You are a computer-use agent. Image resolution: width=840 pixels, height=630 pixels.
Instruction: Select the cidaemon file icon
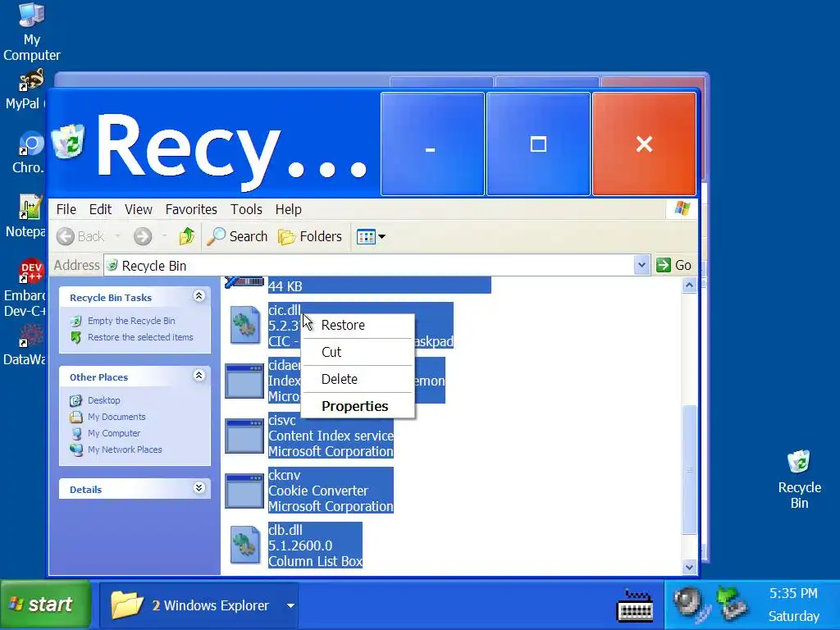click(x=244, y=381)
